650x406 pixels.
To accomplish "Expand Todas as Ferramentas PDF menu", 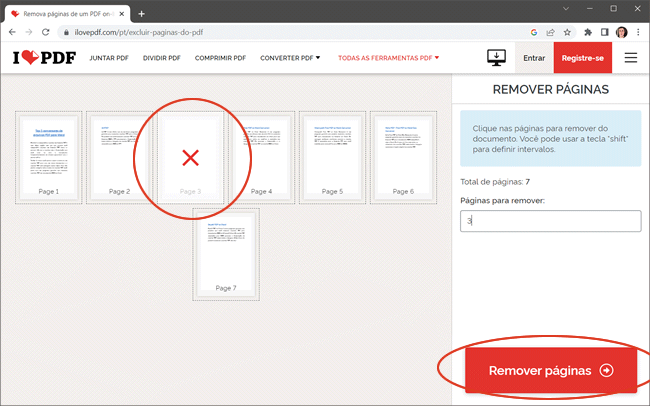I will pos(388,58).
